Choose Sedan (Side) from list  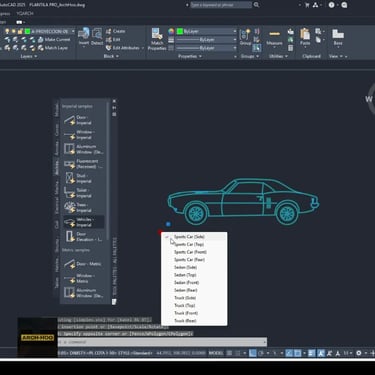tap(194, 267)
